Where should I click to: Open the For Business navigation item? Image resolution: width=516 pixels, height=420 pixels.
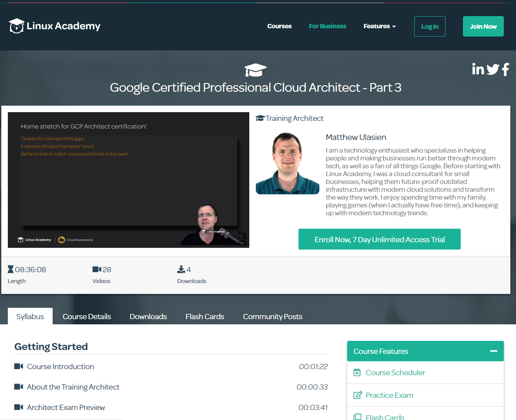[x=328, y=27]
